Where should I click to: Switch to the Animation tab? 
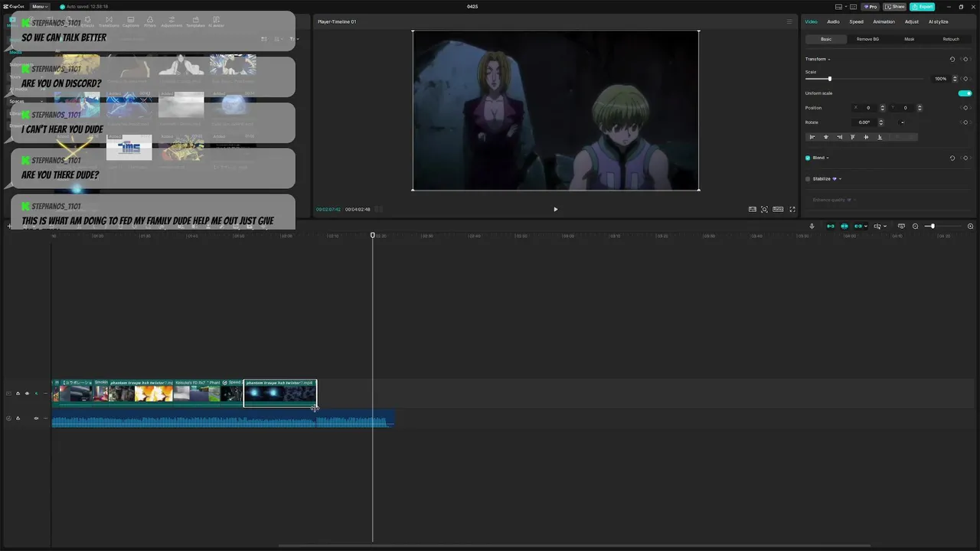pos(884,21)
